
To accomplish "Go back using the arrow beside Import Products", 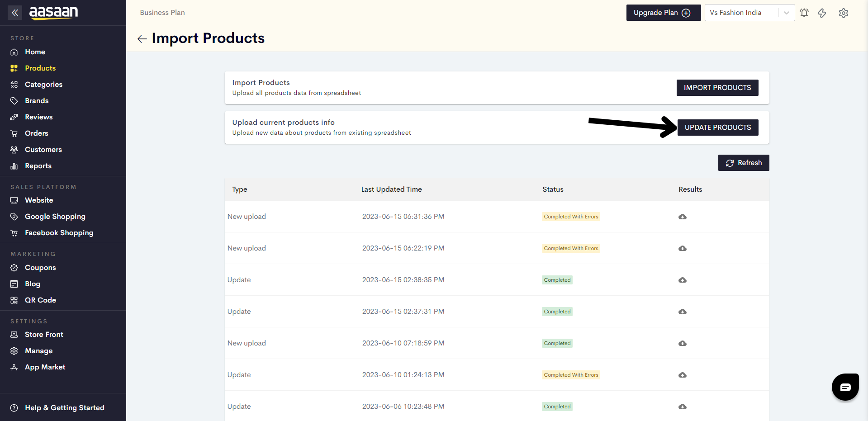I will pos(142,39).
